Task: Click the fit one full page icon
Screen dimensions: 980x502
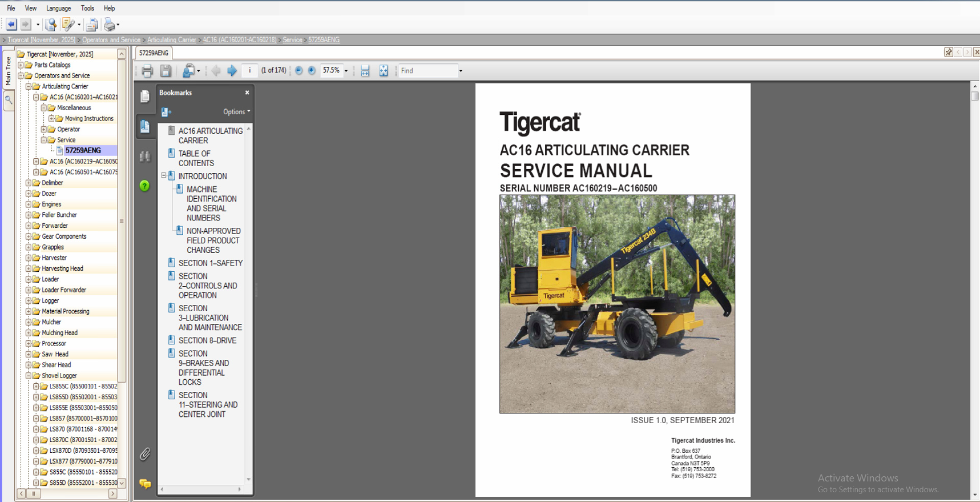Action: tap(384, 71)
